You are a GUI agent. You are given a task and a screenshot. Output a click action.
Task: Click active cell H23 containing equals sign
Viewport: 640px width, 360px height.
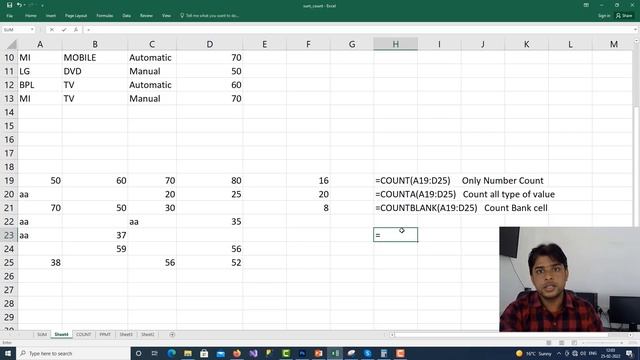tap(396, 235)
